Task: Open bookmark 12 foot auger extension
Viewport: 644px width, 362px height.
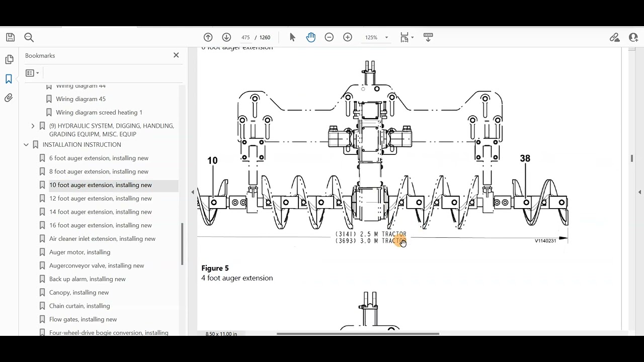Action: pyautogui.click(x=100, y=198)
